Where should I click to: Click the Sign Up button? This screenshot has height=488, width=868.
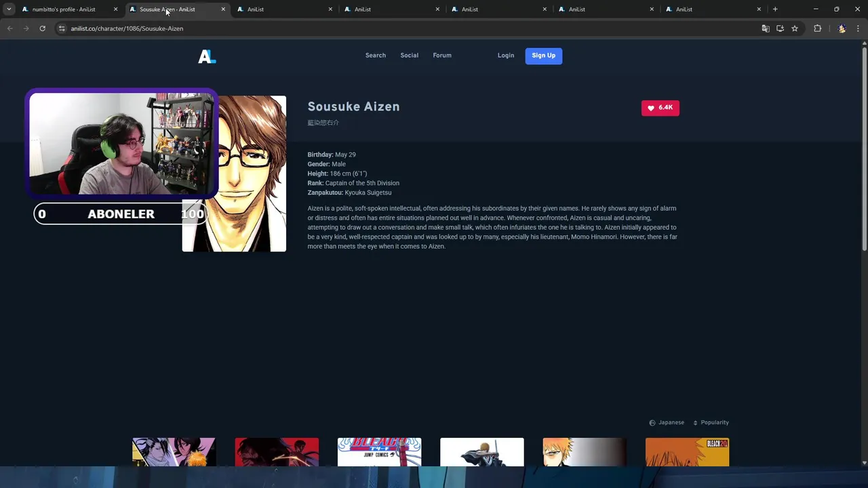pyautogui.click(x=543, y=56)
